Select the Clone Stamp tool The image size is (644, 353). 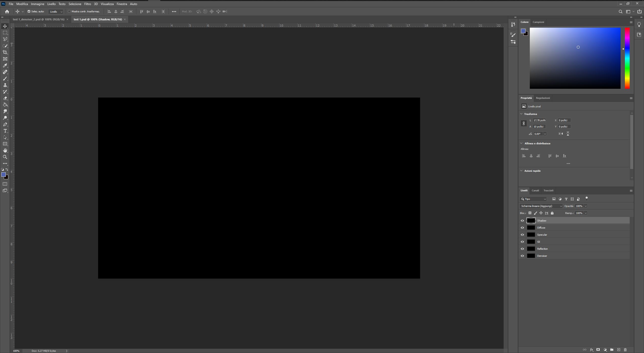click(x=5, y=85)
